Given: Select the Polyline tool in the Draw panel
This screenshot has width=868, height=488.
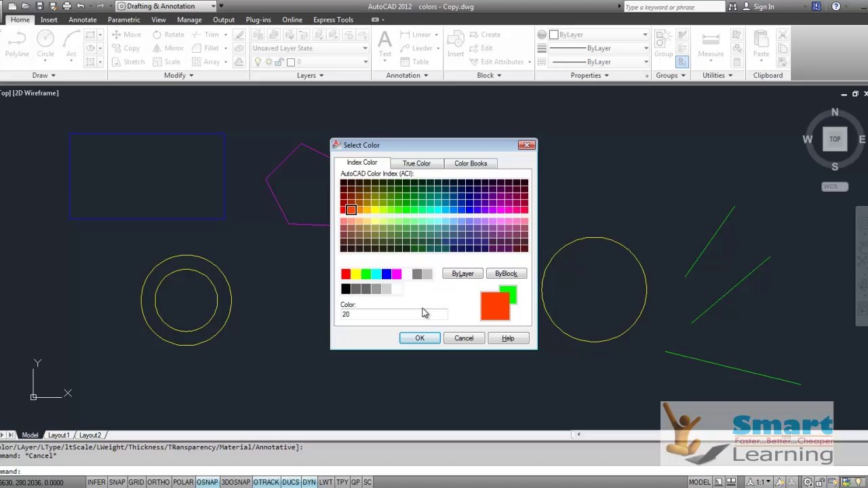Looking at the screenshot, I should [17, 45].
